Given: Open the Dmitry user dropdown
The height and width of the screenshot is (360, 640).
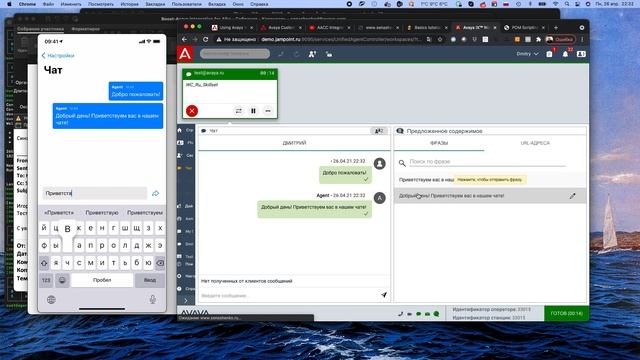Looking at the screenshot, I should point(527,54).
